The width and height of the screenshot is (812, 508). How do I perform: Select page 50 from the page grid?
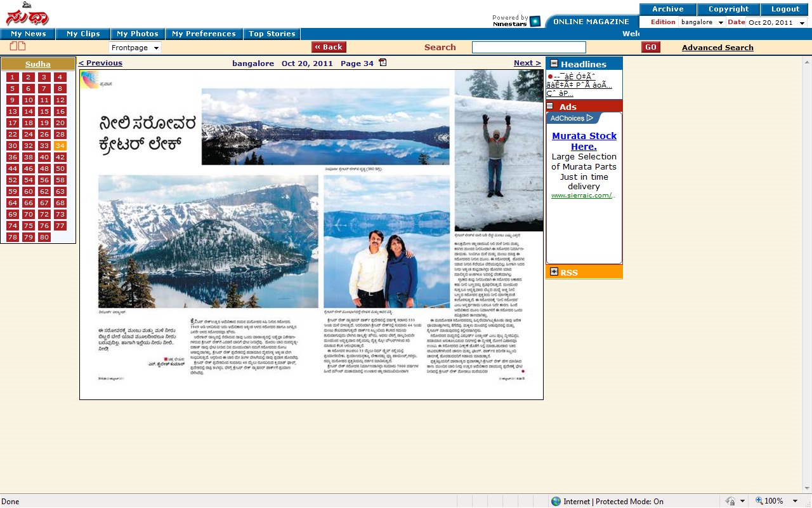[x=60, y=168]
